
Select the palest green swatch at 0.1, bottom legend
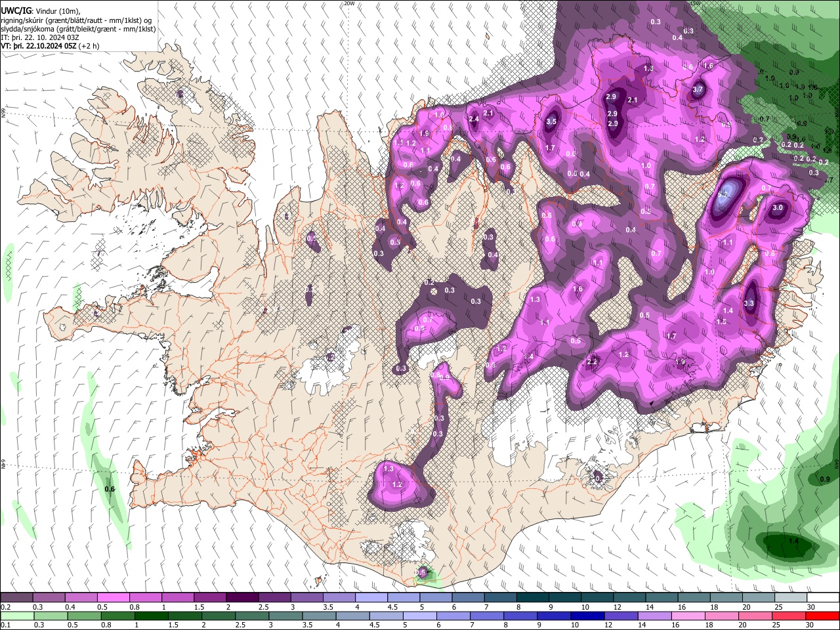pos(16,616)
